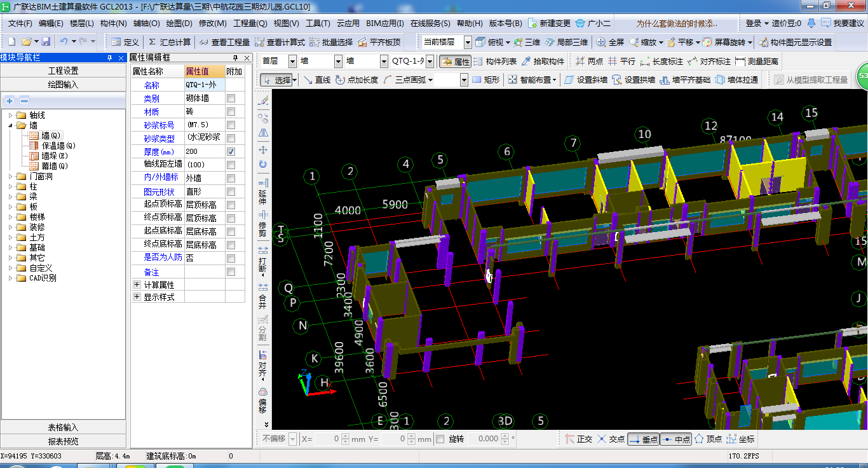Select the 矩形 rectangle tool
Viewport: 868px width, 468px height.
(485, 80)
